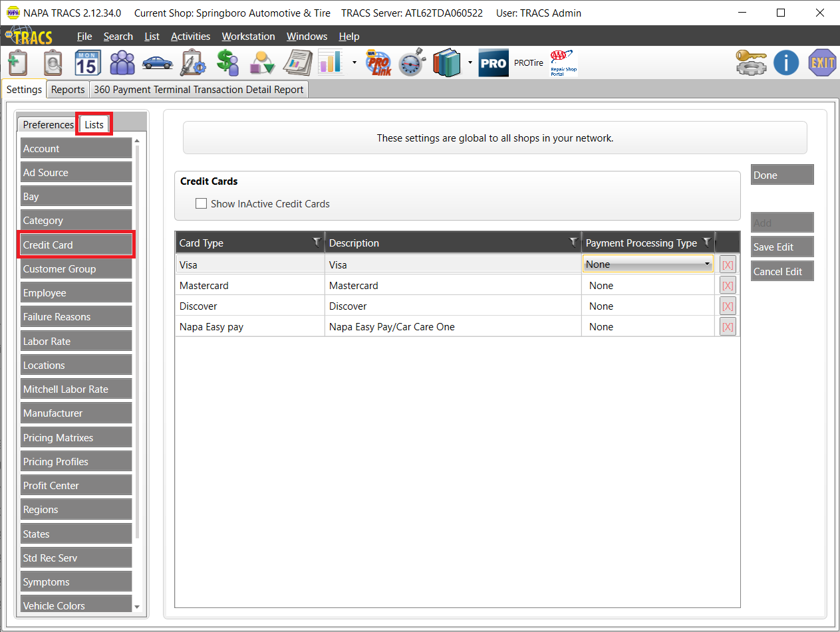The height and width of the screenshot is (632, 840).
Task: Open the printed reports pages icon
Action: [297, 63]
